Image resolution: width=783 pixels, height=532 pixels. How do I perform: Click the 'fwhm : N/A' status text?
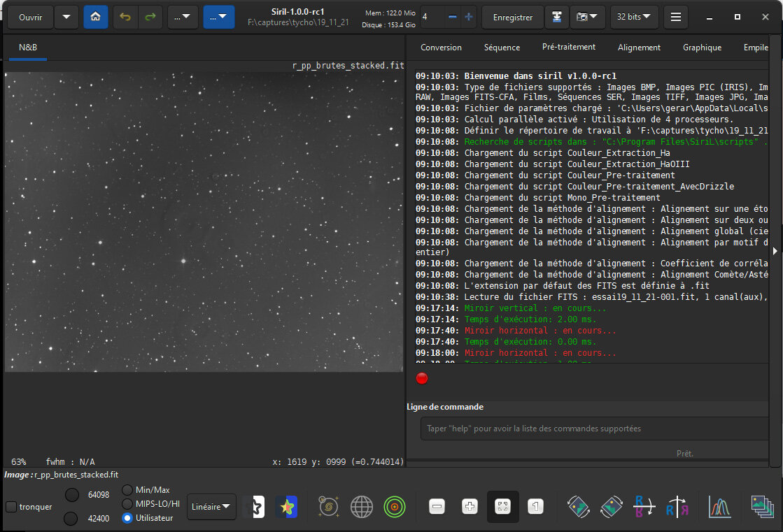(x=71, y=462)
